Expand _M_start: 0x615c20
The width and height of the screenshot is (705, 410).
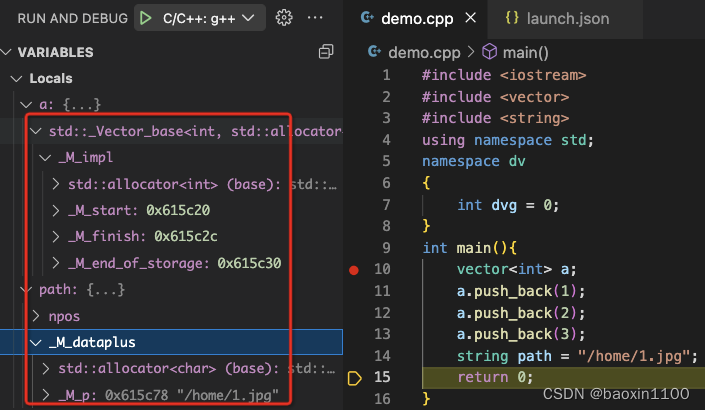coord(55,210)
